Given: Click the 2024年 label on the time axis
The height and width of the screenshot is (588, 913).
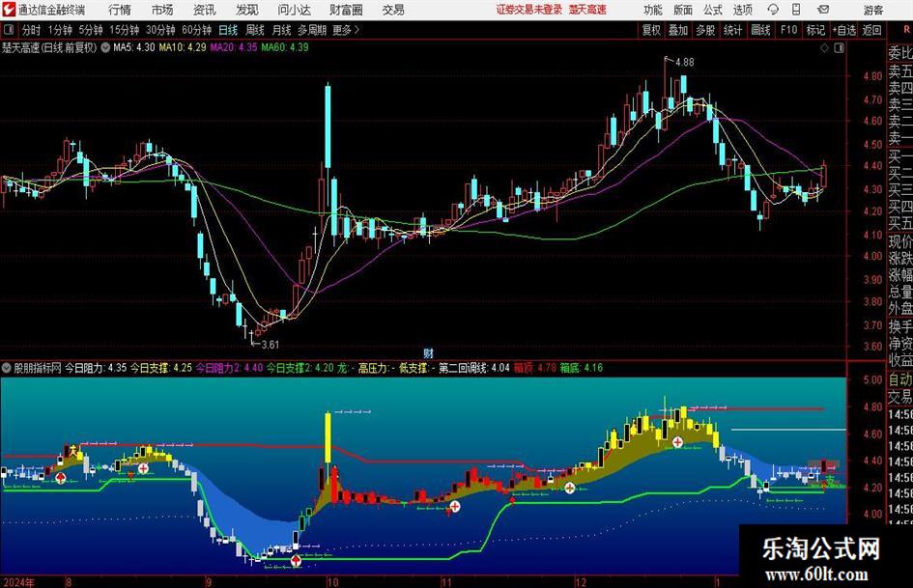Looking at the screenshot, I should click(x=18, y=582).
